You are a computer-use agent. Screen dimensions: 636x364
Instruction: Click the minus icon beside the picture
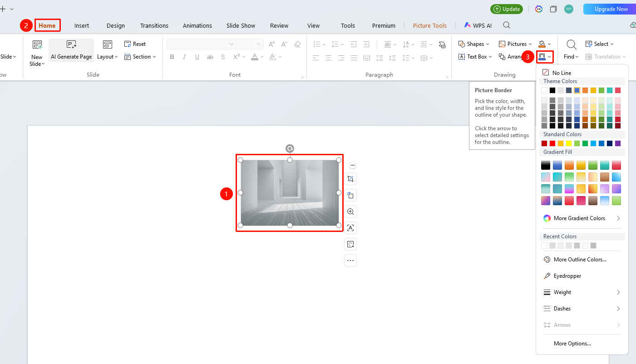point(353,165)
